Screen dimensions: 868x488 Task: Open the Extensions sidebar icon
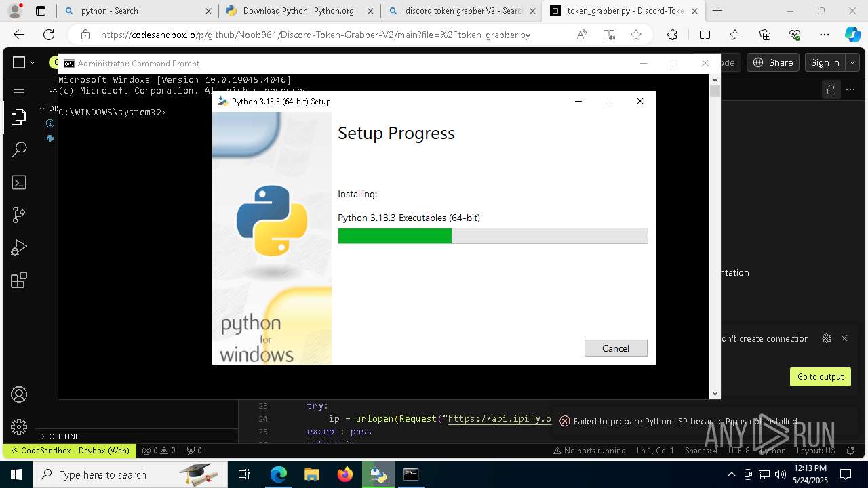(19, 280)
